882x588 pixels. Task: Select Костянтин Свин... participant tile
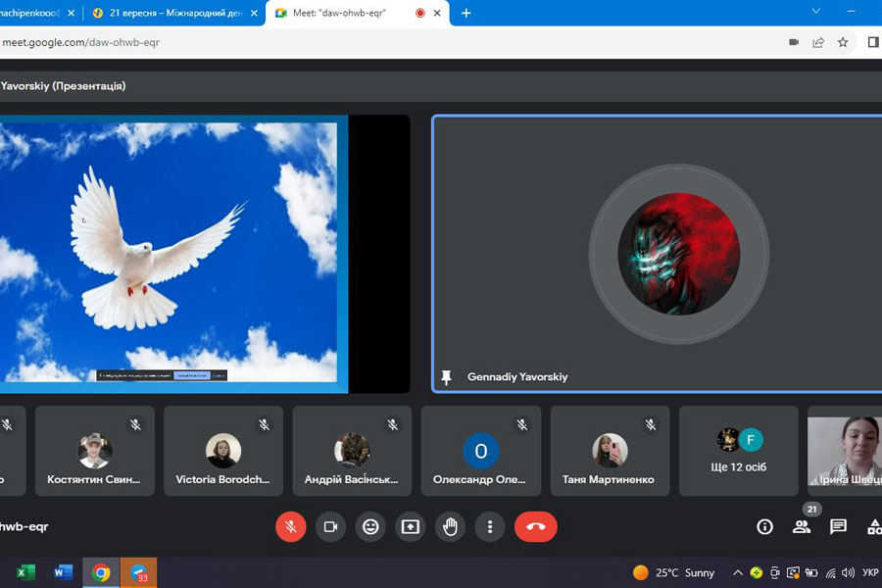94,451
